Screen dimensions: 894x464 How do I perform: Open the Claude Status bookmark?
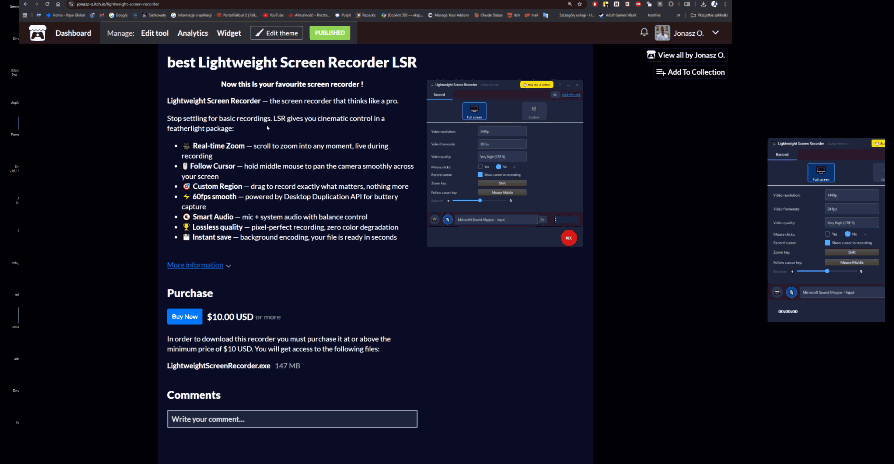click(488, 15)
